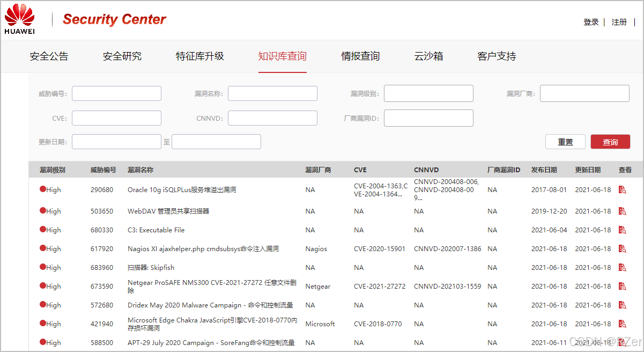Open view icon for WebDAV 管理员共享扫描器 row

622,211
